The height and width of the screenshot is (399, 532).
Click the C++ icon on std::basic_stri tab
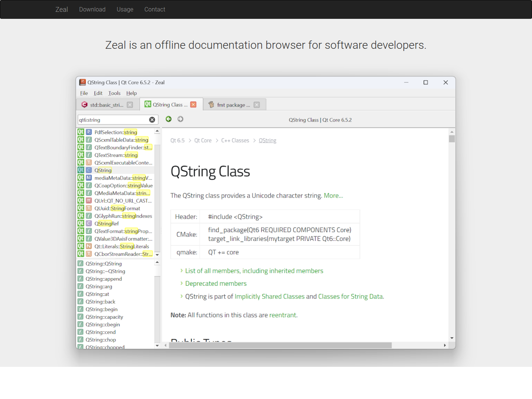point(84,105)
